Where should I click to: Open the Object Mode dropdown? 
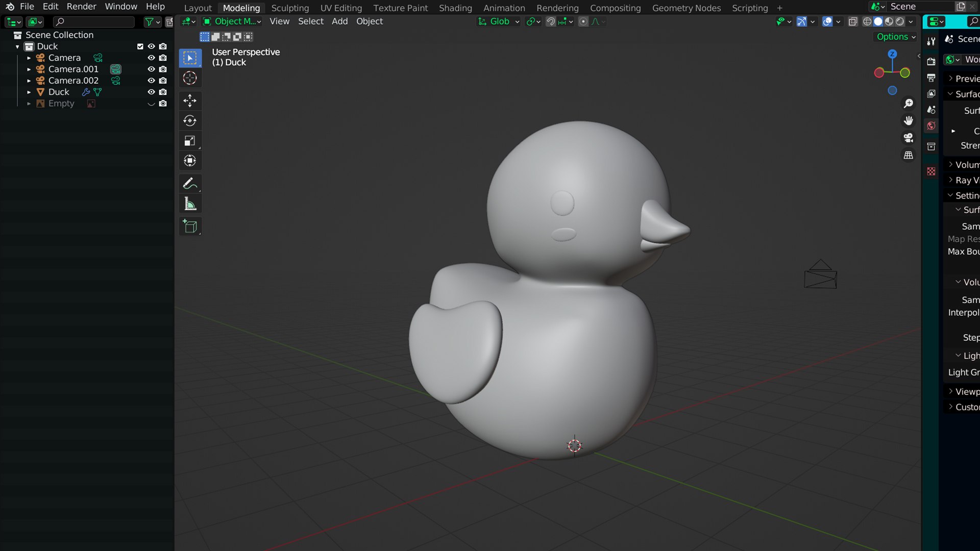pos(232,21)
